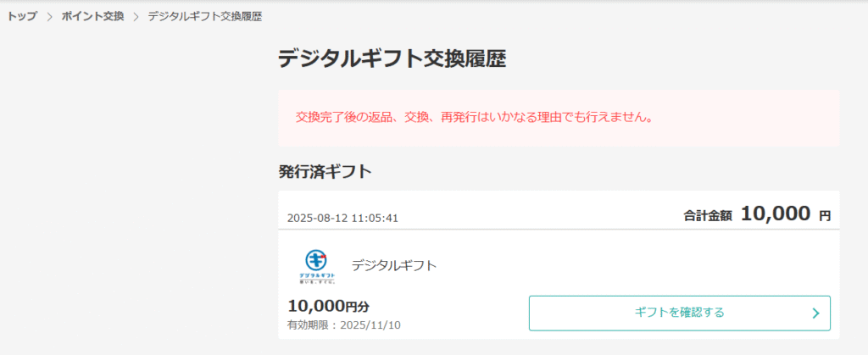The image size is (868, 355).
Task: Click the chevron separator after ポイント交換
Action: coord(136,17)
